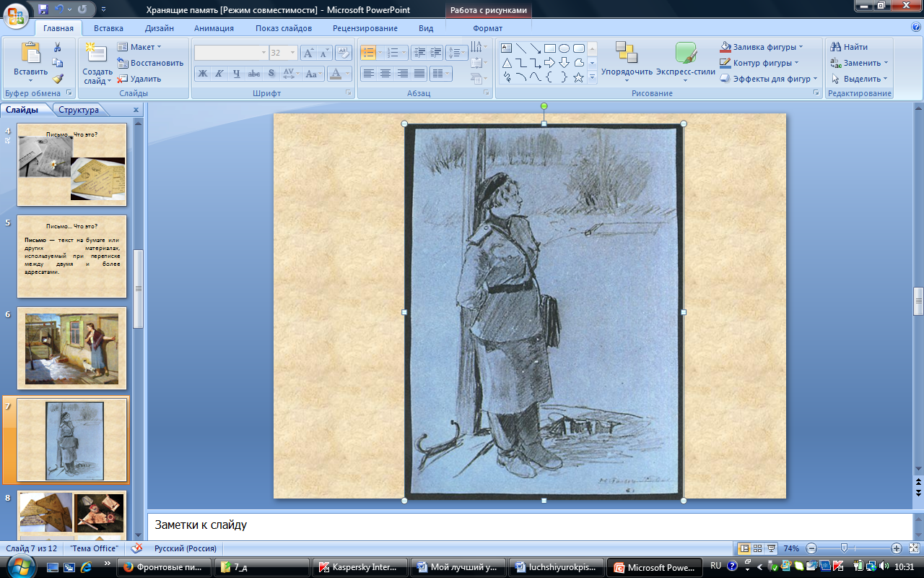
Task: Open the Формат picture tools tab
Action: tap(487, 28)
